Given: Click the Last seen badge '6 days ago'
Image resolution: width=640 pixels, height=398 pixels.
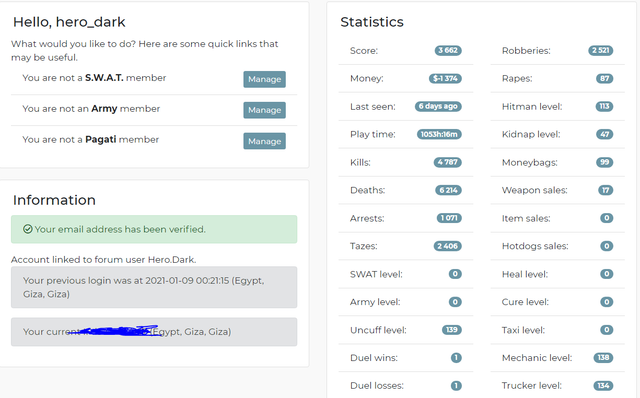Looking at the screenshot, I should [438, 107].
